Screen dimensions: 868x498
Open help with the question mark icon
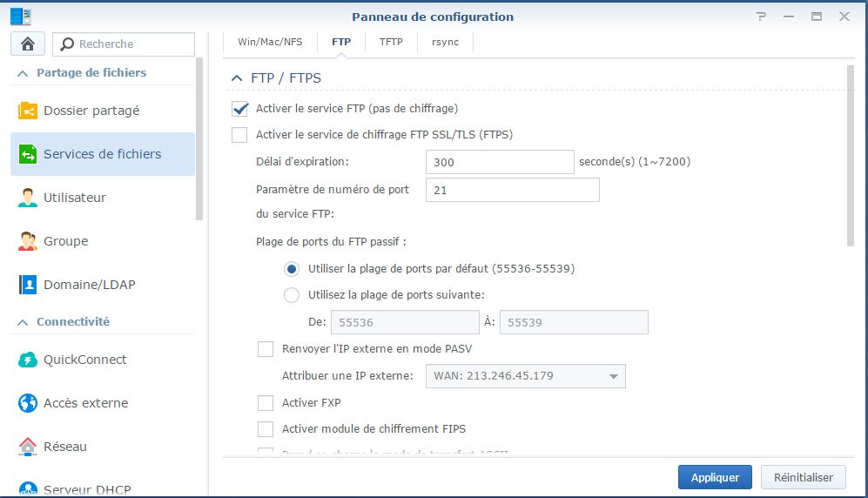tap(762, 17)
